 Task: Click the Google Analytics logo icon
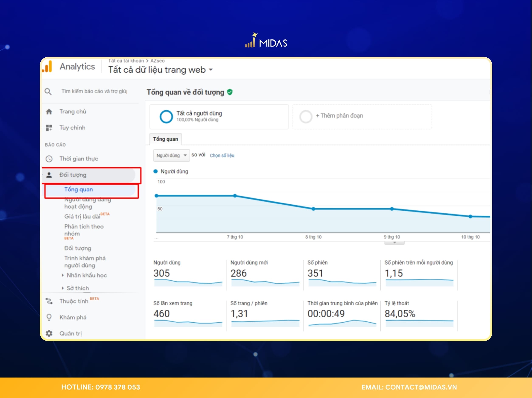coord(47,67)
